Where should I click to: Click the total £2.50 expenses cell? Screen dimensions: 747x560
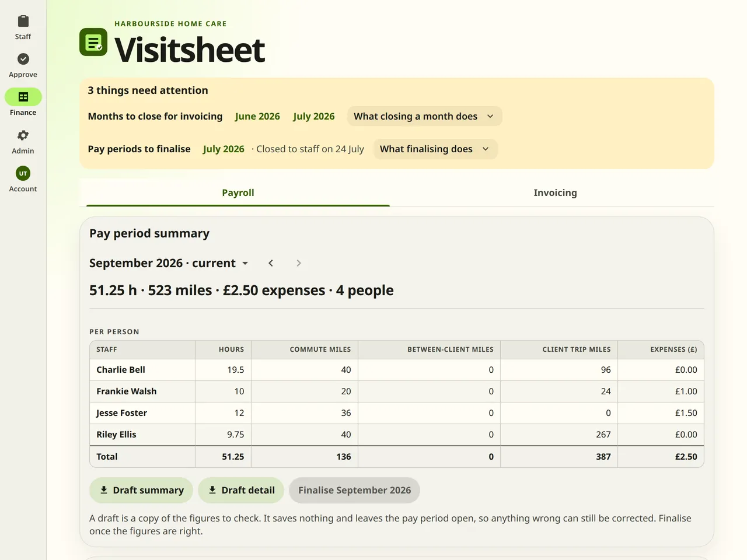pyautogui.click(x=661, y=457)
